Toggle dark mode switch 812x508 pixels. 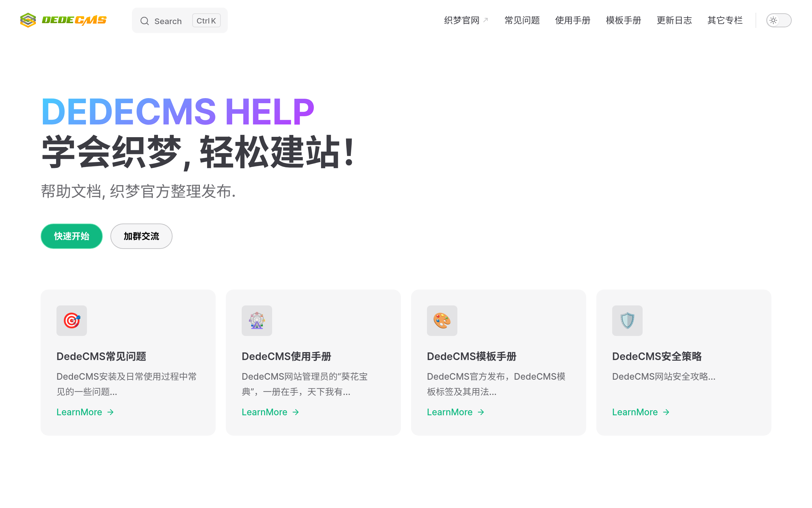779,21
